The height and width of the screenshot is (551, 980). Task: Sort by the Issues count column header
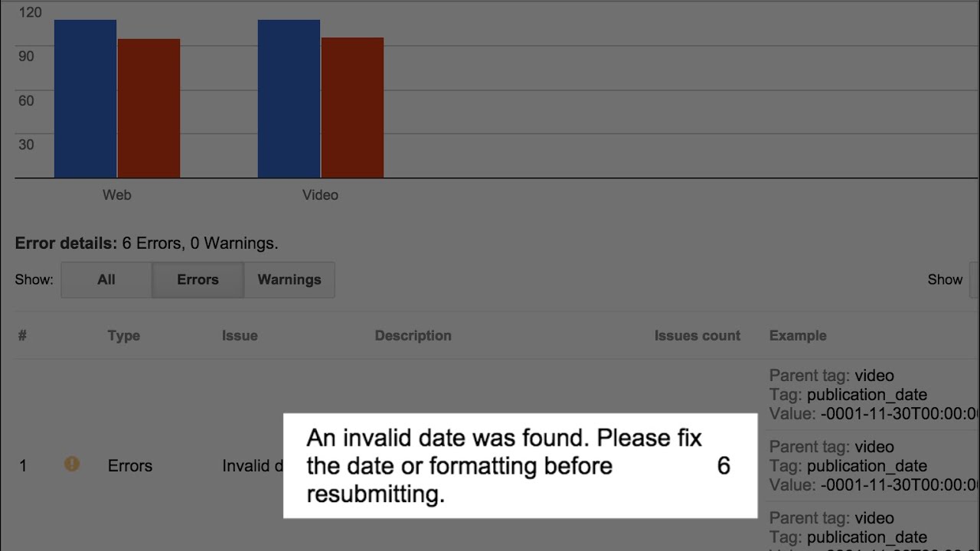pyautogui.click(x=697, y=335)
